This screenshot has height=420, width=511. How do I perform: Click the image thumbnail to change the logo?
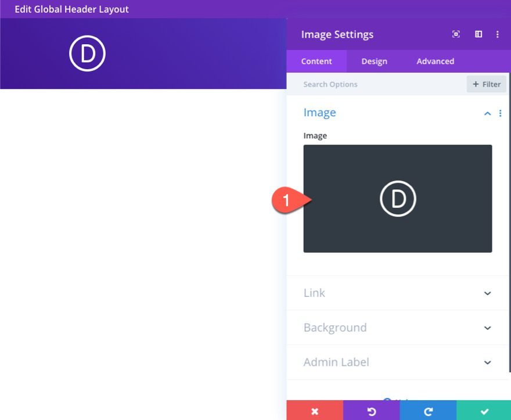[398, 198]
